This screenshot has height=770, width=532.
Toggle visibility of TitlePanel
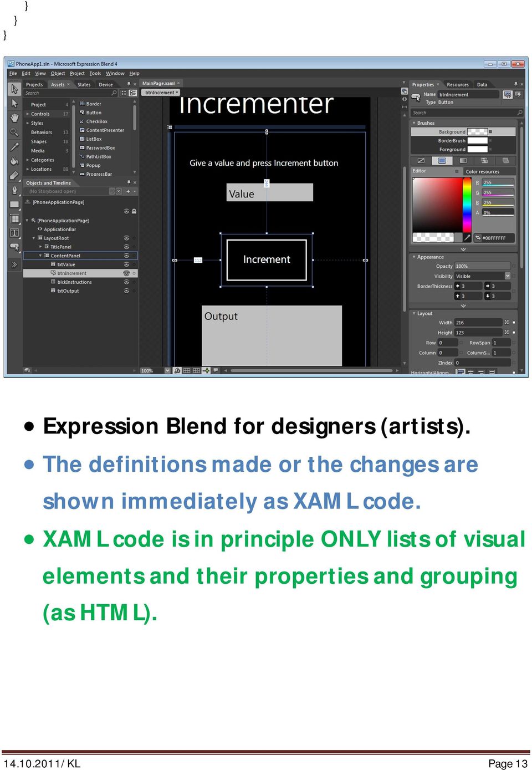pyautogui.click(x=126, y=247)
